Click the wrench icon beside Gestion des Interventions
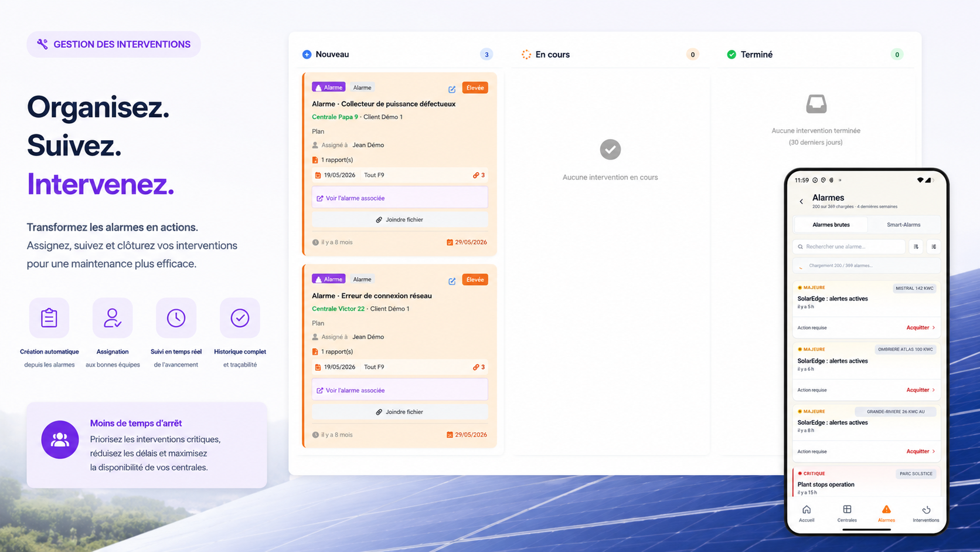Screen dimensions: 980x552 point(42,44)
